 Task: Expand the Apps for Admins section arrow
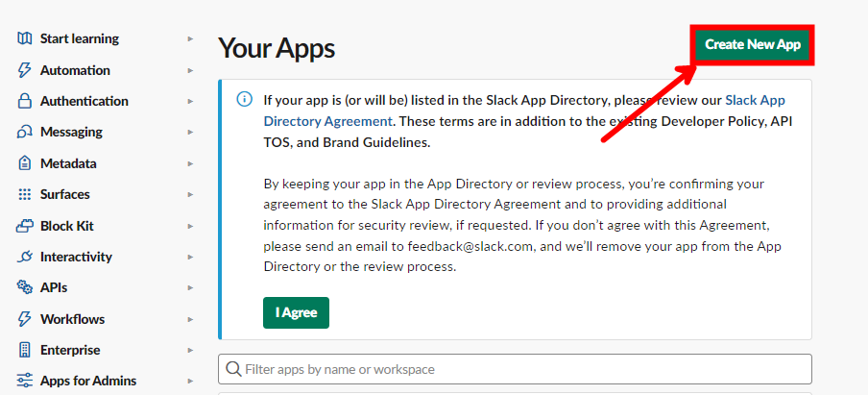coord(190,382)
